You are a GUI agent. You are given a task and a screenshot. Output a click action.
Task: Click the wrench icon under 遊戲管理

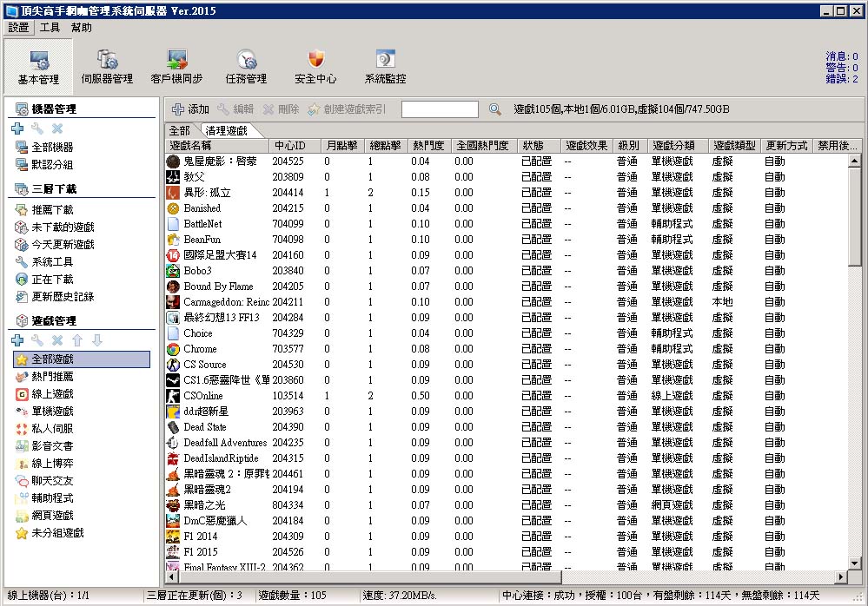coord(37,340)
